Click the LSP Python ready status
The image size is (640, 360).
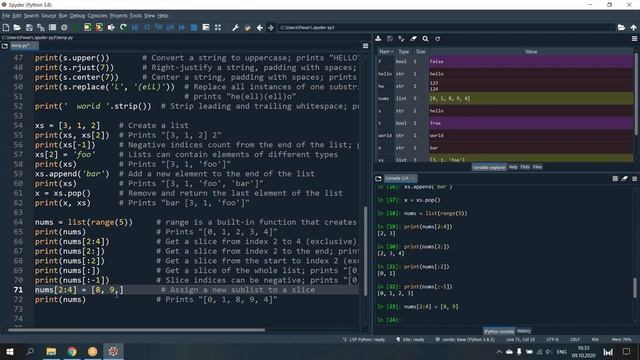364,340
